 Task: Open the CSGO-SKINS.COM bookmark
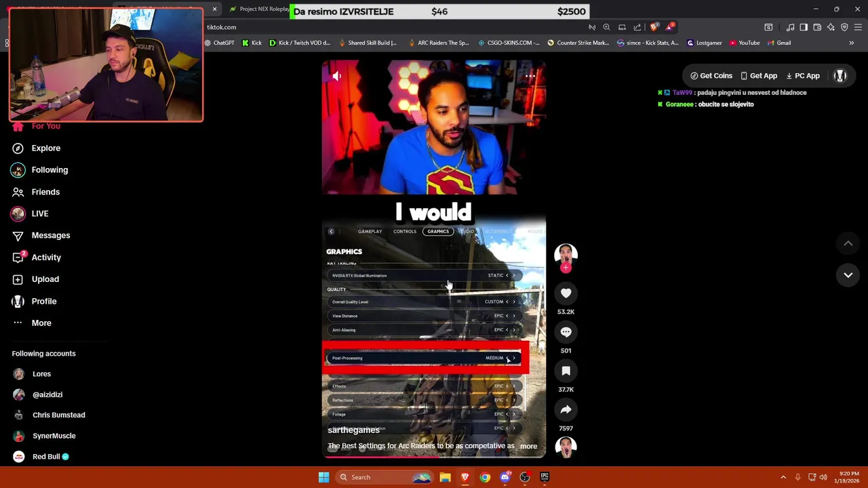[x=509, y=43]
